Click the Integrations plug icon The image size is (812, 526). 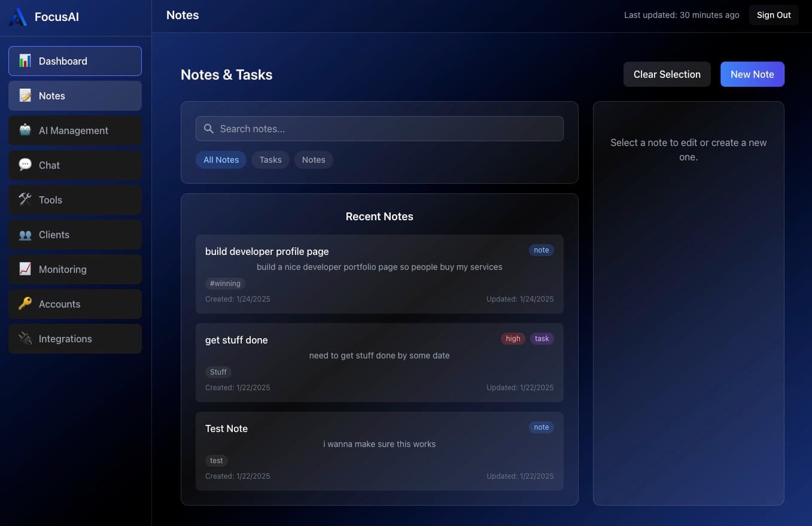tap(25, 339)
